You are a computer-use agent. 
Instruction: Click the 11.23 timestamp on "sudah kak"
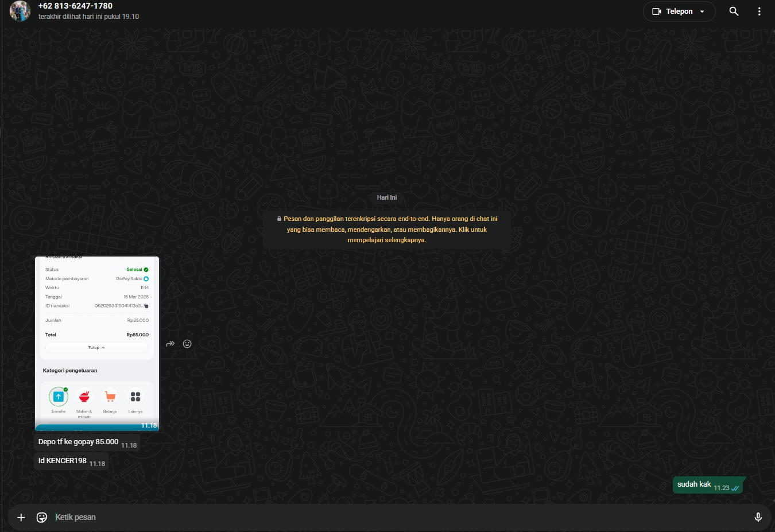pyautogui.click(x=722, y=488)
